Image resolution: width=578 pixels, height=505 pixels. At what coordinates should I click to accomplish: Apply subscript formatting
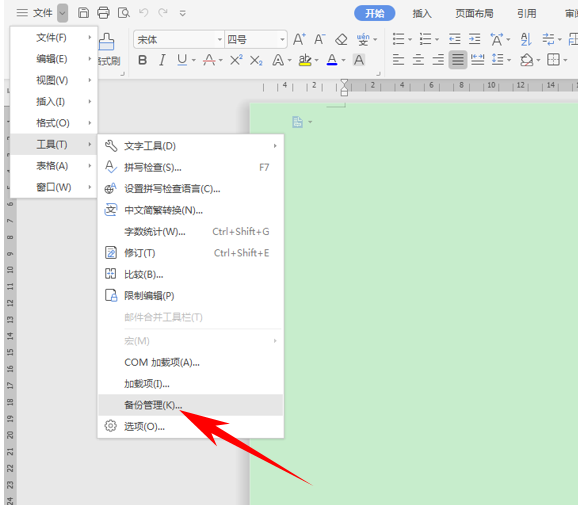click(x=256, y=60)
